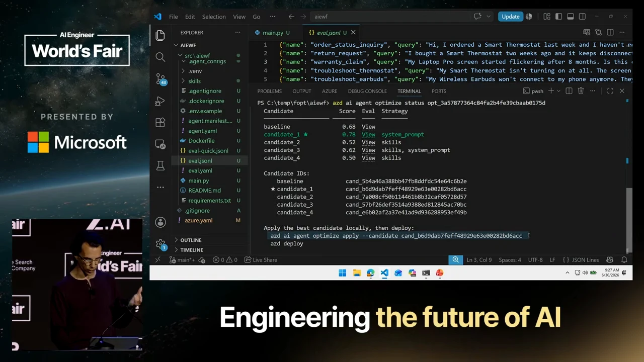Screen dimensions: 644x362
Task: Toggle Primary Side Bar visibility
Action: pyautogui.click(x=558, y=17)
